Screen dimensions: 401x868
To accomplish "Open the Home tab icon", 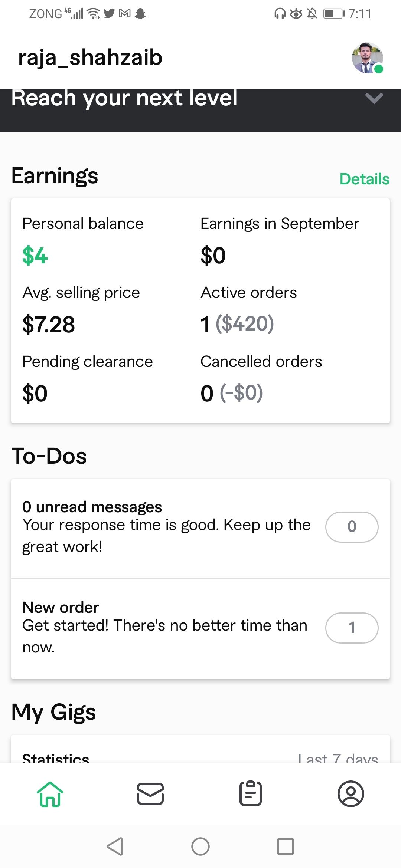I will (x=50, y=794).
